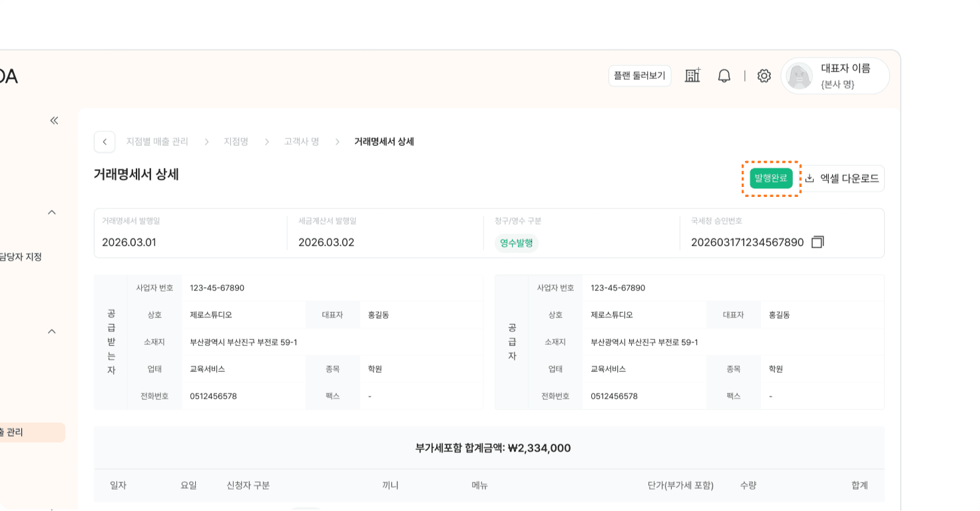This screenshot has height=511, width=980.
Task: Collapse the sidebar section below 담당자 지정
Action: click(x=52, y=331)
